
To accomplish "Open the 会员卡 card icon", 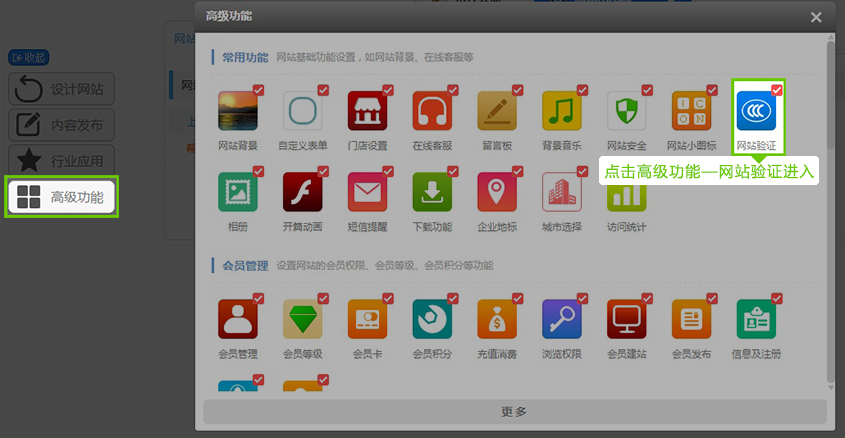I will (x=367, y=319).
